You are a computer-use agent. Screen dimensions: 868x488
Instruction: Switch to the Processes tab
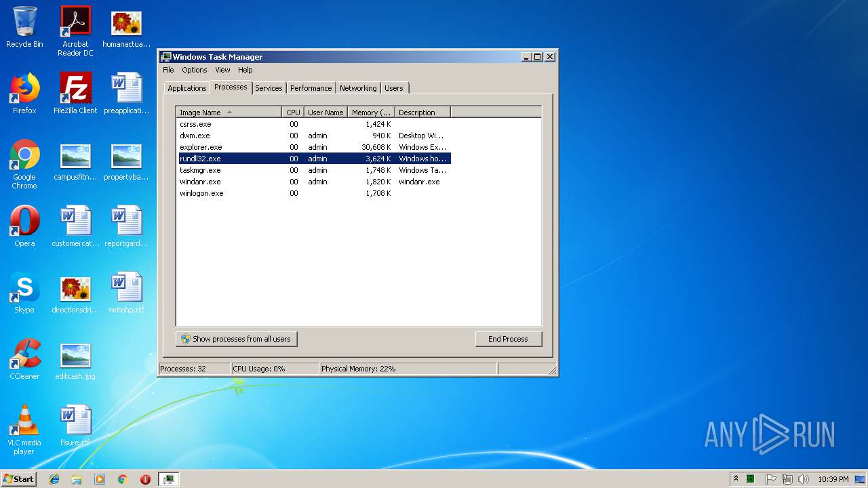click(x=231, y=87)
